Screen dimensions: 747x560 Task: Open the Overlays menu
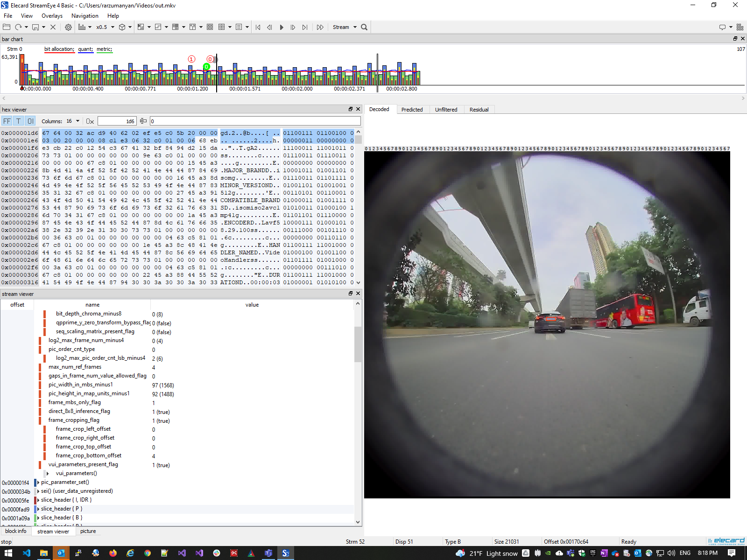[x=52, y=15]
